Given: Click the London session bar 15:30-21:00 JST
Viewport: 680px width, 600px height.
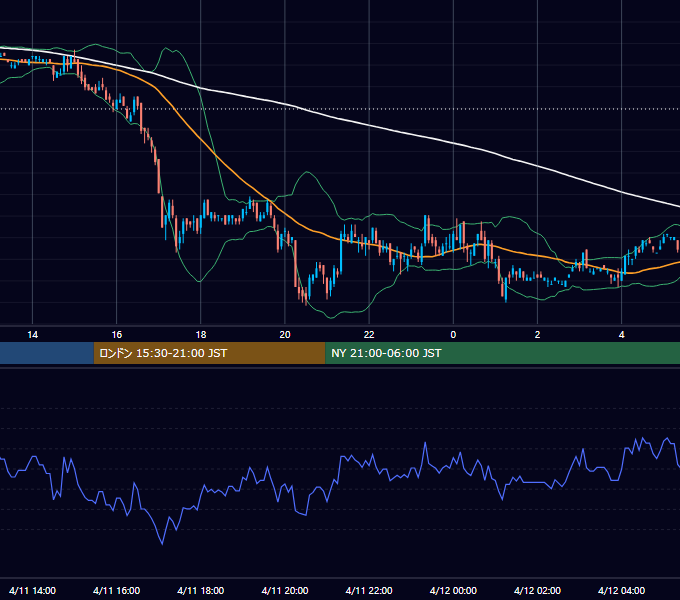Looking at the screenshot, I should (209, 353).
